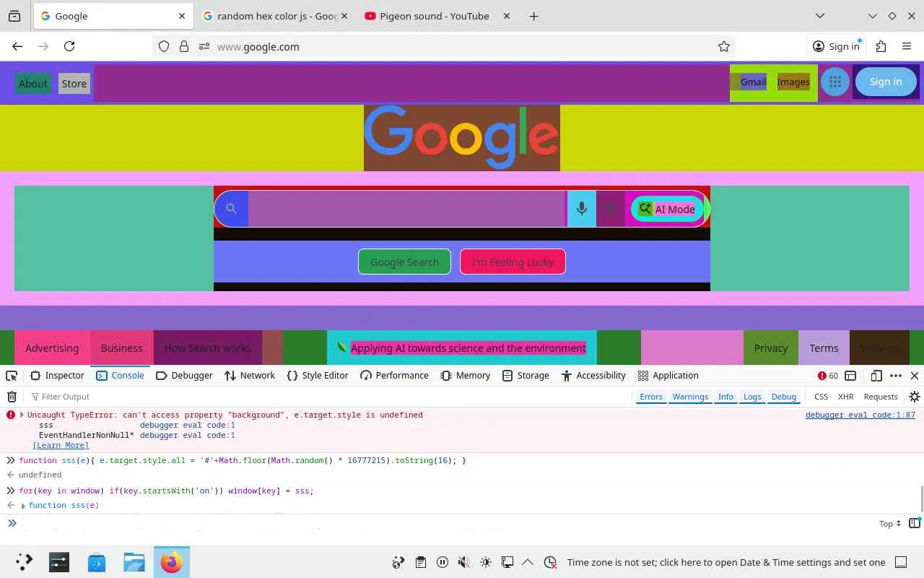924x578 pixels.
Task: Show hidden system tray icons arrow
Action: (528, 562)
